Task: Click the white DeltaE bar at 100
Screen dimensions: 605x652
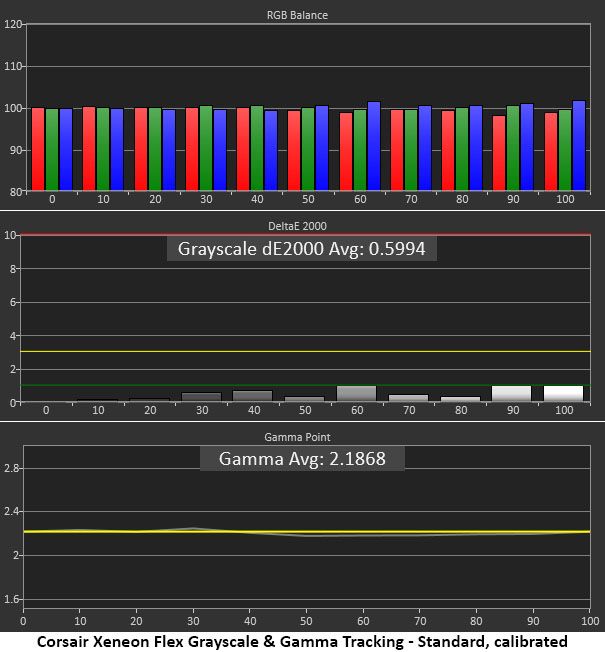Action: pos(563,394)
